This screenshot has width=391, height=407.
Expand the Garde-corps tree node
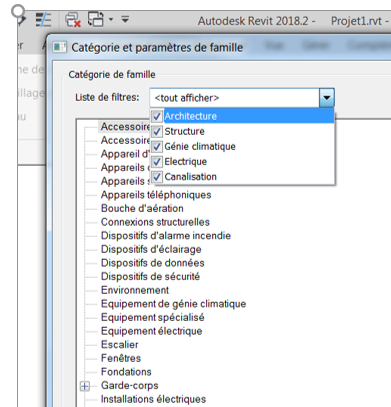click(85, 386)
